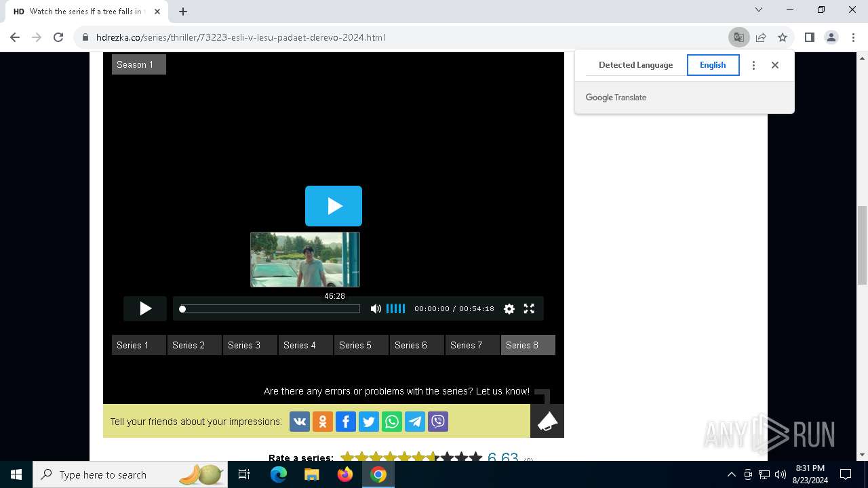The width and height of the screenshot is (868, 488).
Task: Open File Explorer from taskbar
Action: tap(311, 474)
